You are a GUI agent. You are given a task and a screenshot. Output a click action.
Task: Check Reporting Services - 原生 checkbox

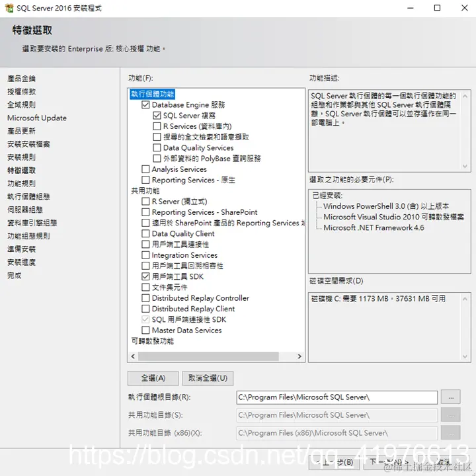click(x=145, y=180)
